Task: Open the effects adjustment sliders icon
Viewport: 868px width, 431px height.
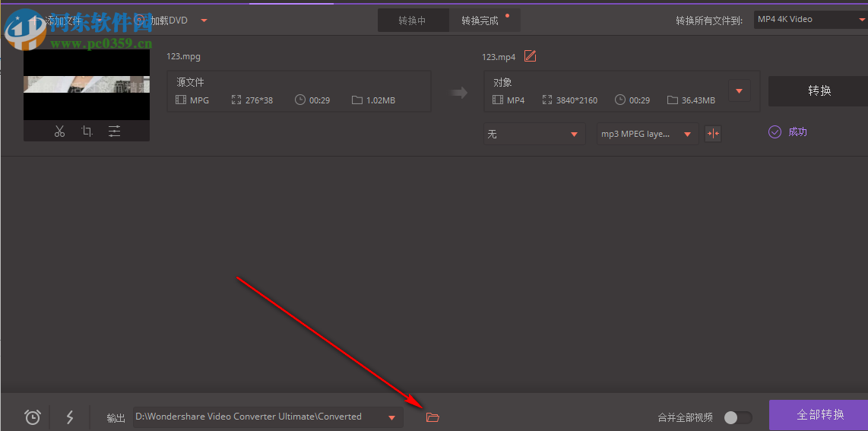Action: [x=114, y=132]
